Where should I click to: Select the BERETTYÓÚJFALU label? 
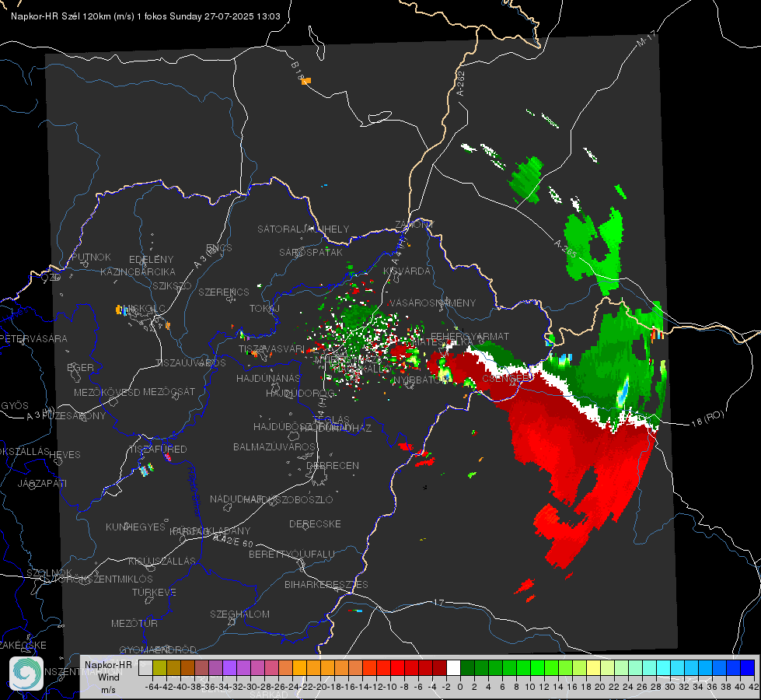[291, 555]
